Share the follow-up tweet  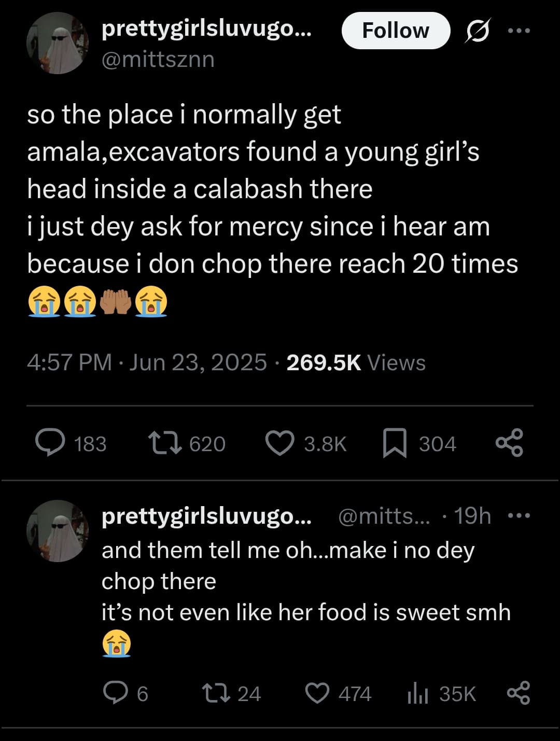(x=519, y=693)
